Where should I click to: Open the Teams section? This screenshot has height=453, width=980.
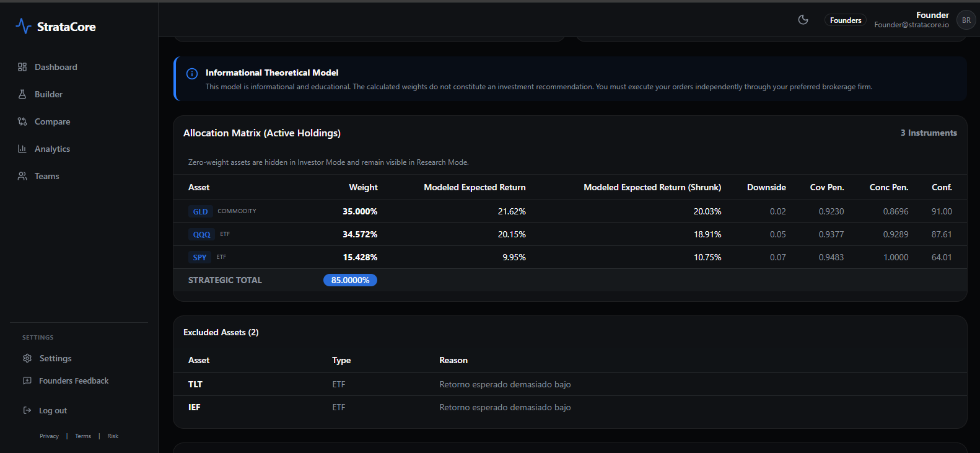point(47,176)
